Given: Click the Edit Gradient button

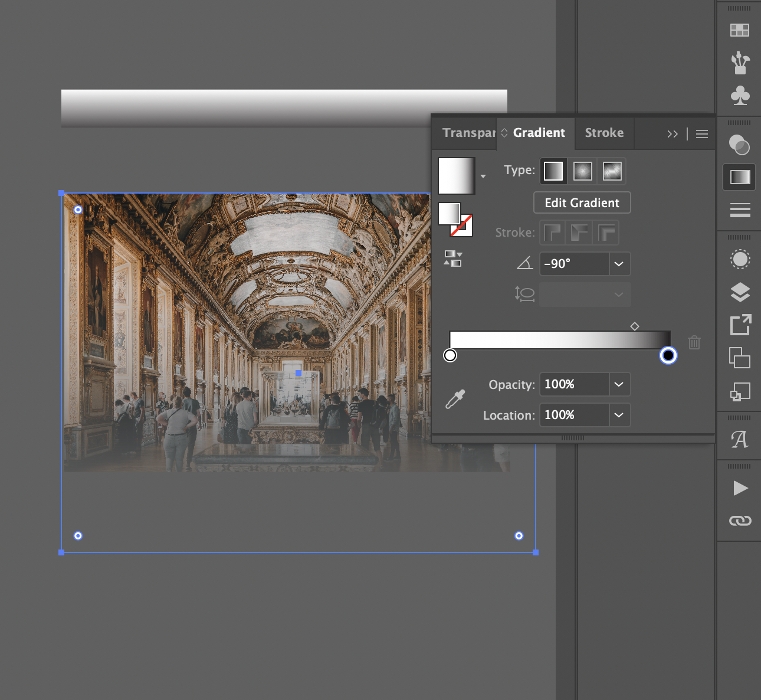Looking at the screenshot, I should click(x=582, y=202).
